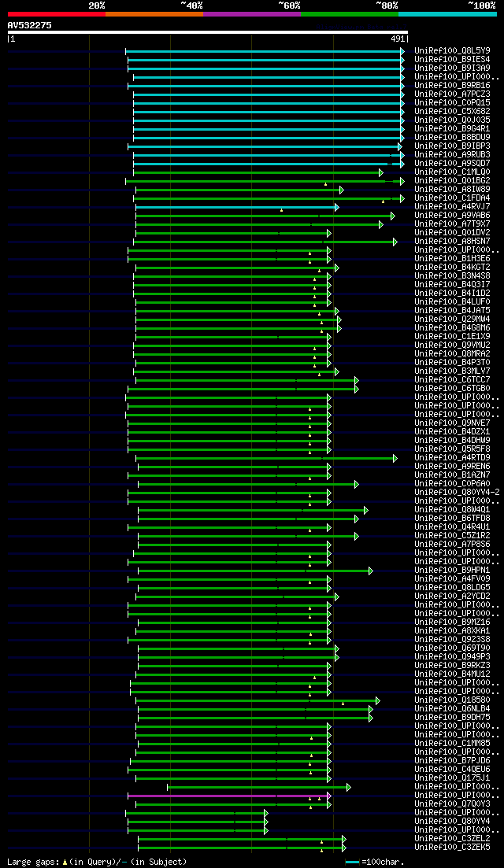Click the 491 query length label

[398, 39]
